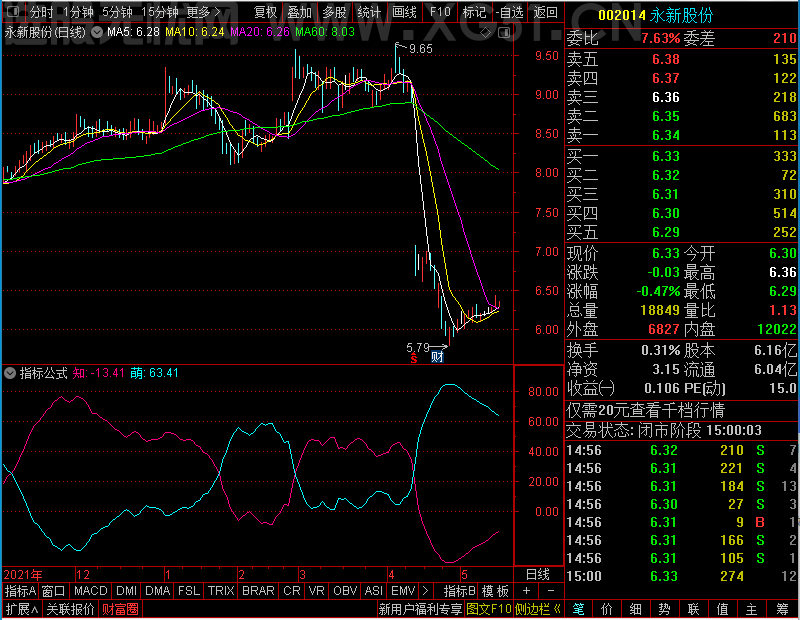800x620 pixels.
Task: Select the EMV indicator
Action: coord(403,591)
